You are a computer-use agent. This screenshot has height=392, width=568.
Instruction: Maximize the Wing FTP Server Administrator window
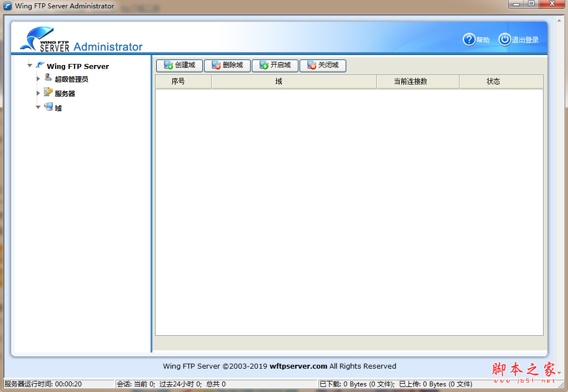coord(531,4)
